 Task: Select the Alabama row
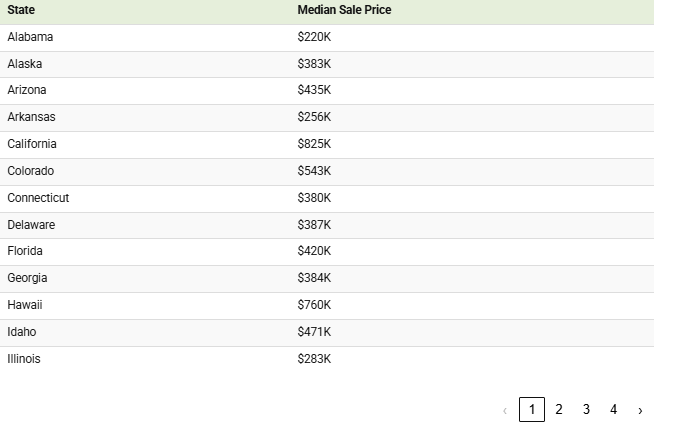click(x=327, y=38)
